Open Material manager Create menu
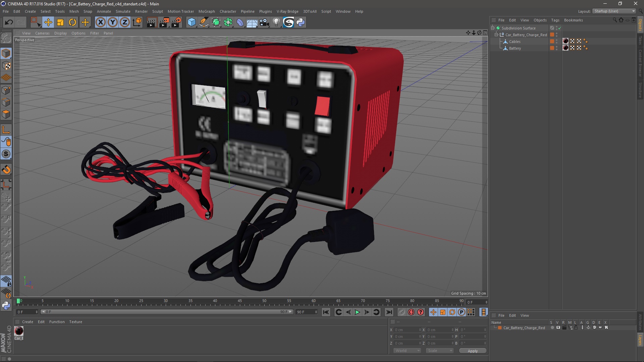Viewport: 644px width, 362px height. pos(28,322)
